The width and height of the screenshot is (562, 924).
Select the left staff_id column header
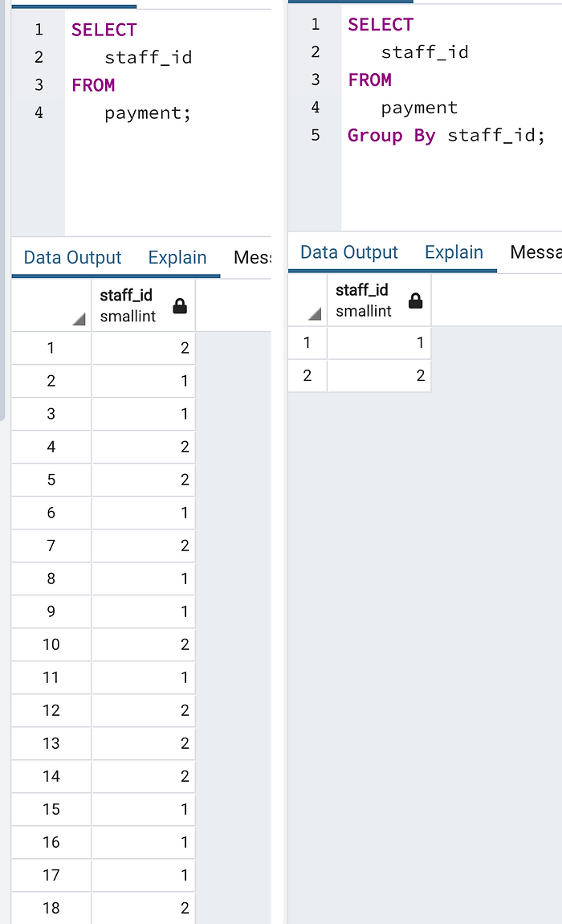coord(143,305)
